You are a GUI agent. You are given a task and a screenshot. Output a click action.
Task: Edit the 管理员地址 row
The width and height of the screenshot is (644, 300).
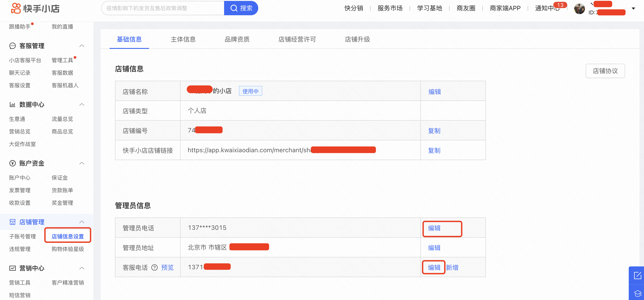pyautogui.click(x=434, y=248)
